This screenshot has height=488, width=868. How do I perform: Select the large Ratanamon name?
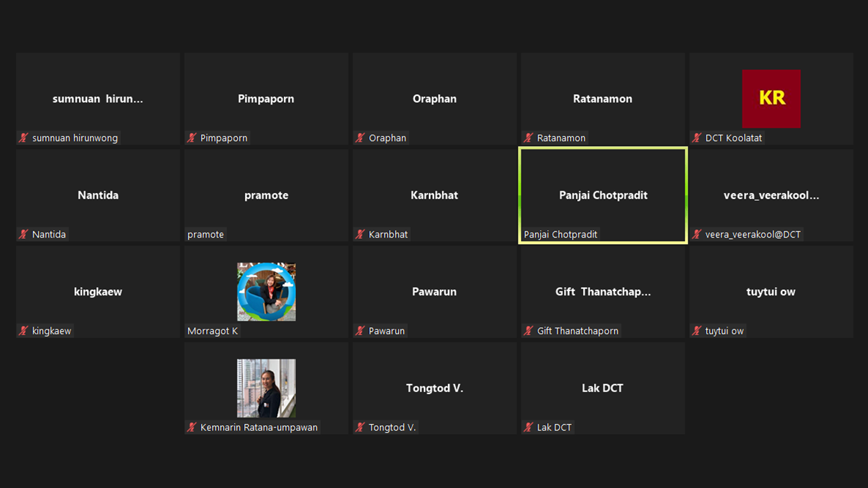point(602,99)
